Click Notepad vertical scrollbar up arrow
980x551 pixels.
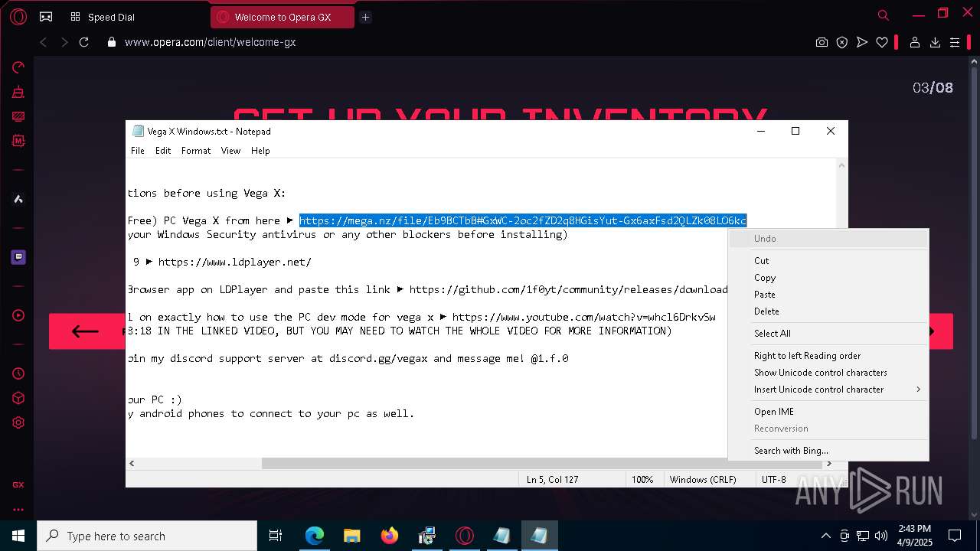coord(841,165)
